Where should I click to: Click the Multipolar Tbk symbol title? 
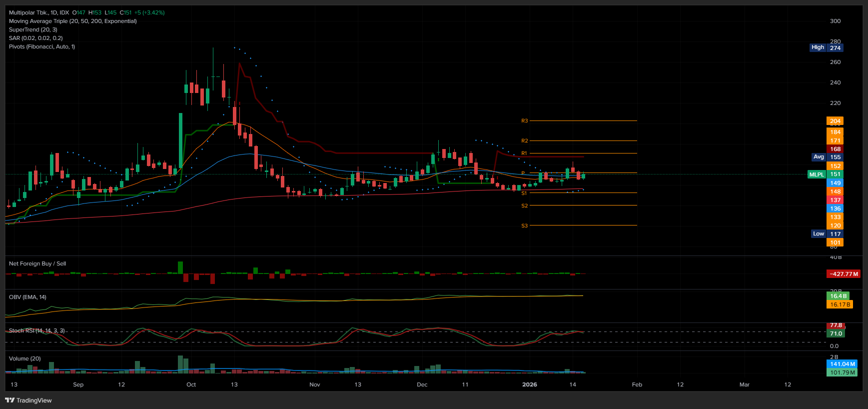[39, 12]
